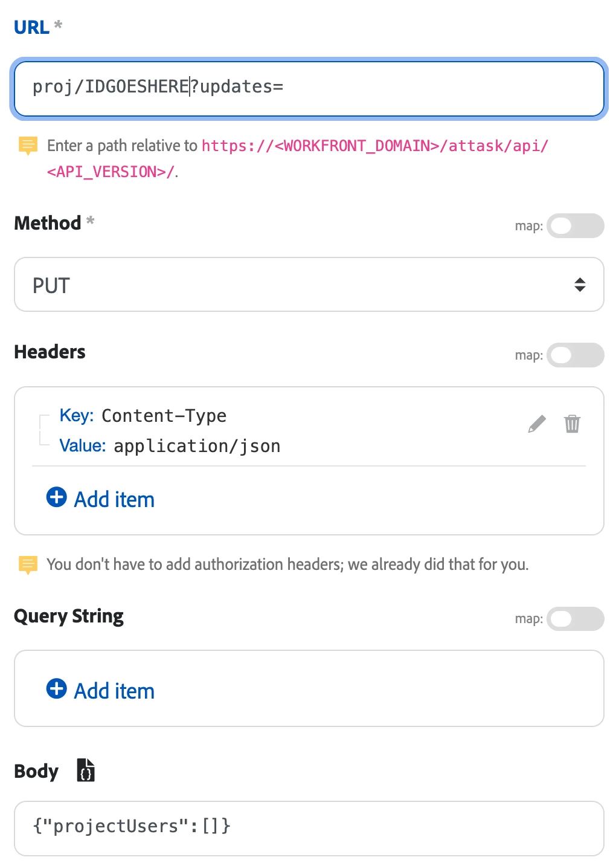Click the up-down arrows in Method selector
The height and width of the screenshot is (863, 616).
coord(580,285)
